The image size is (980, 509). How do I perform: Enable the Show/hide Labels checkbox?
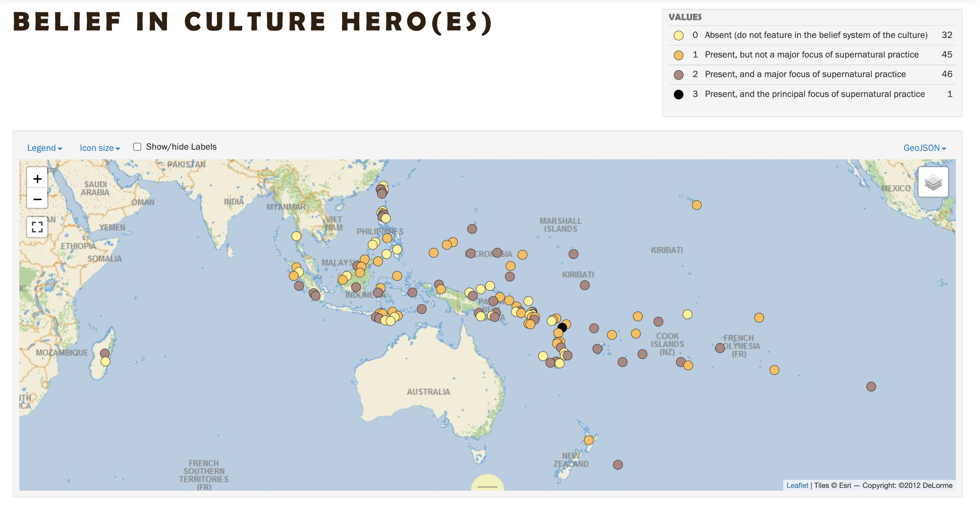[x=137, y=147]
